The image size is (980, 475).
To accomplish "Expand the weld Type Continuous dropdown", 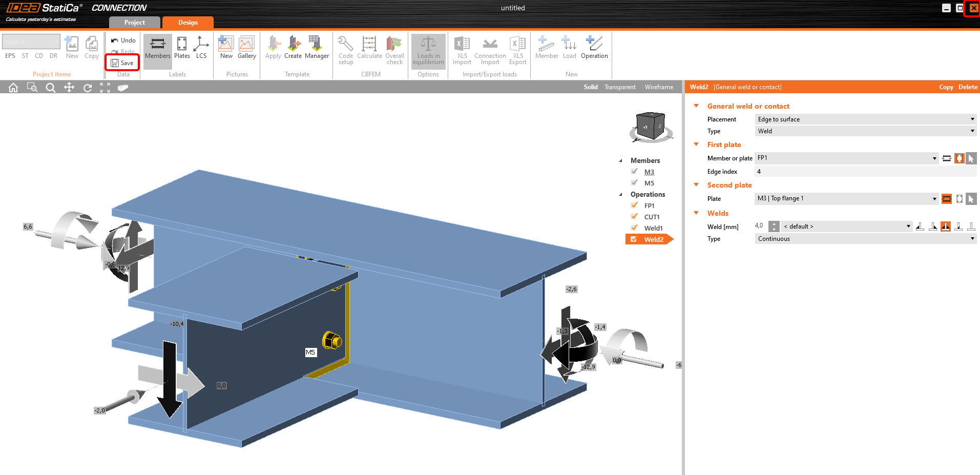I will point(865,239).
